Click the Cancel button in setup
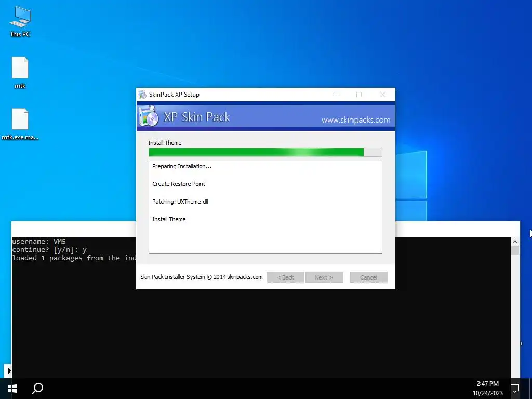Screen dimensions: 532x399 click(x=369, y=277)
